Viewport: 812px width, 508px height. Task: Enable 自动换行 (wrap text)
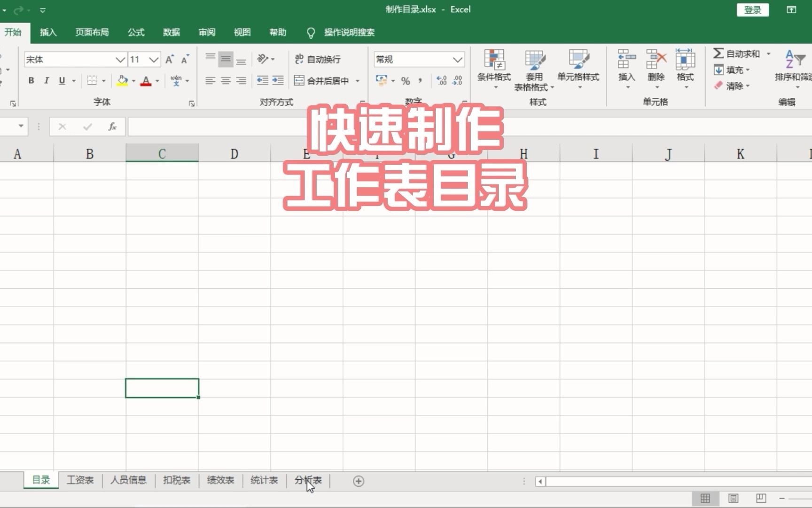pyautogui.click(x=317, y=59)
